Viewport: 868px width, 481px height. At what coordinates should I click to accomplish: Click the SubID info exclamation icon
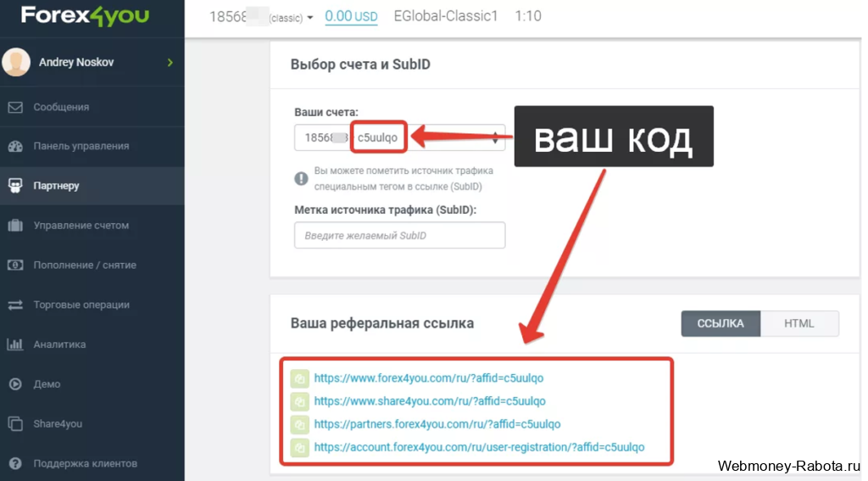pyautogui.click(x=301, y=178)
